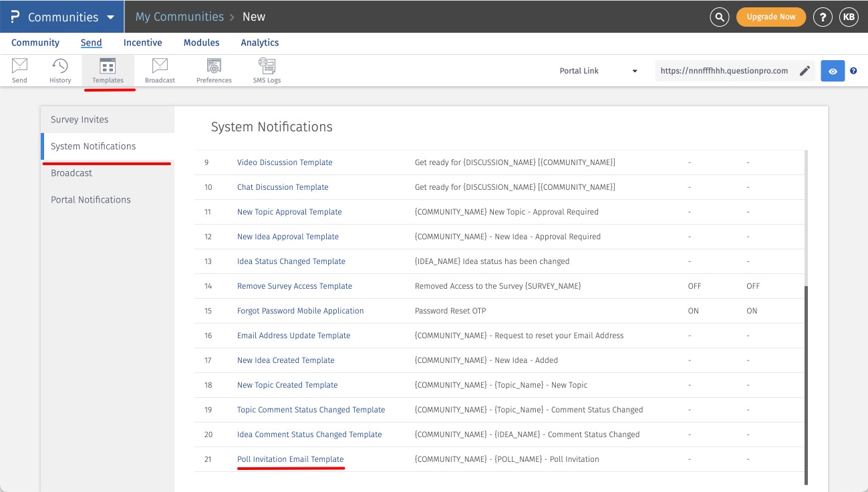Switch to the Incentive tab
This screenshot has height=492, width=868.
142,43
